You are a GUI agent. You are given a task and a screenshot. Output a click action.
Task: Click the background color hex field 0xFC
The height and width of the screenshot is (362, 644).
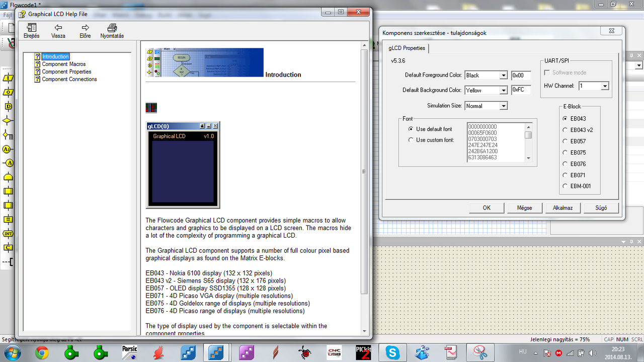point(521,91)
